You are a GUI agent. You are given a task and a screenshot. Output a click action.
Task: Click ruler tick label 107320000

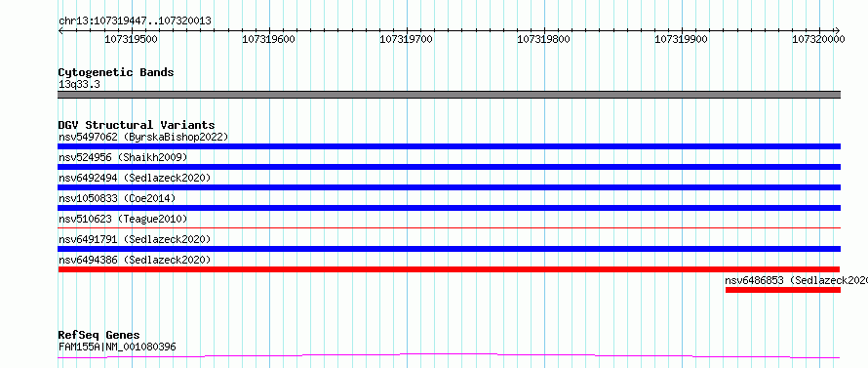click(x=818, y=39)
